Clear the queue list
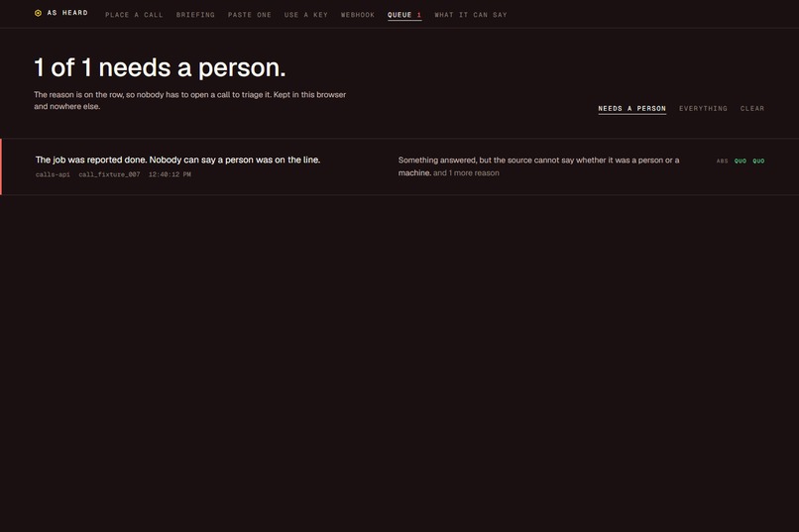The width and height of the screenshot is (799, 532). pyautogui.click(x=752, y=108)
